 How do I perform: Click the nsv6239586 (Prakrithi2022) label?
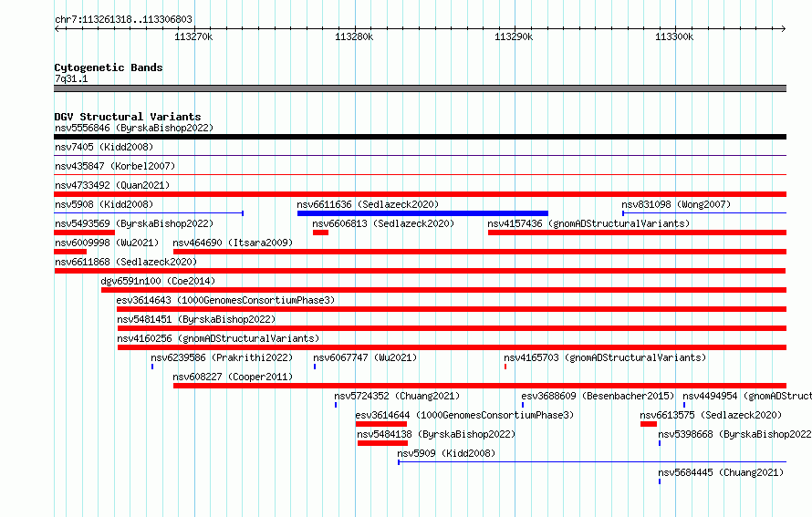(222, 357)
